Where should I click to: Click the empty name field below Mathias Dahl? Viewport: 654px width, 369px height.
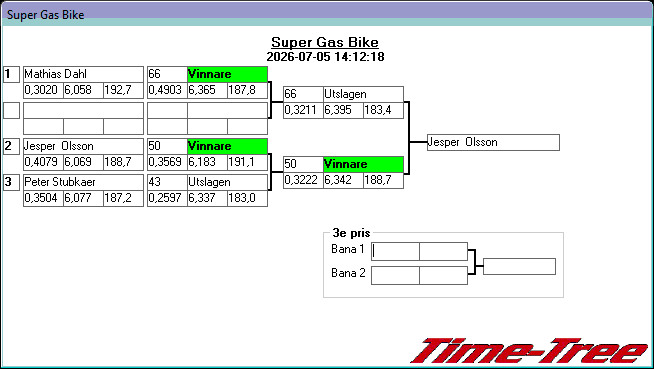[x=83, y=110]
